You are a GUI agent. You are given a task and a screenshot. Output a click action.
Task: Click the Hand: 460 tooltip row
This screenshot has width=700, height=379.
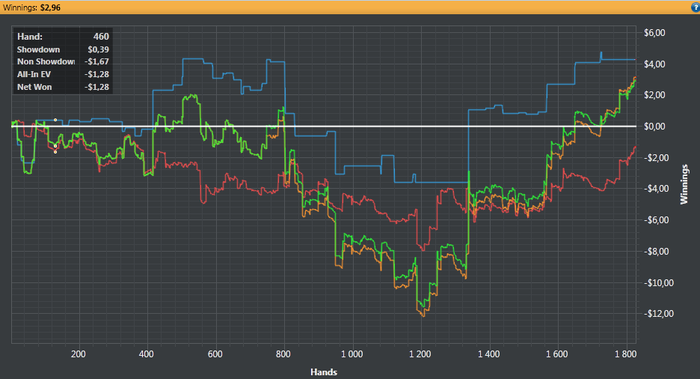tap(63, 37)
